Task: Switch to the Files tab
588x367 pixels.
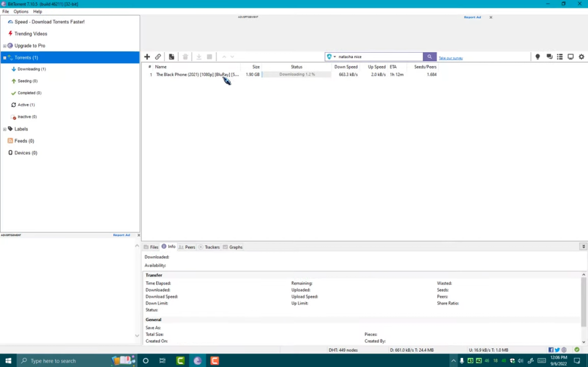Action: [151, 247]
